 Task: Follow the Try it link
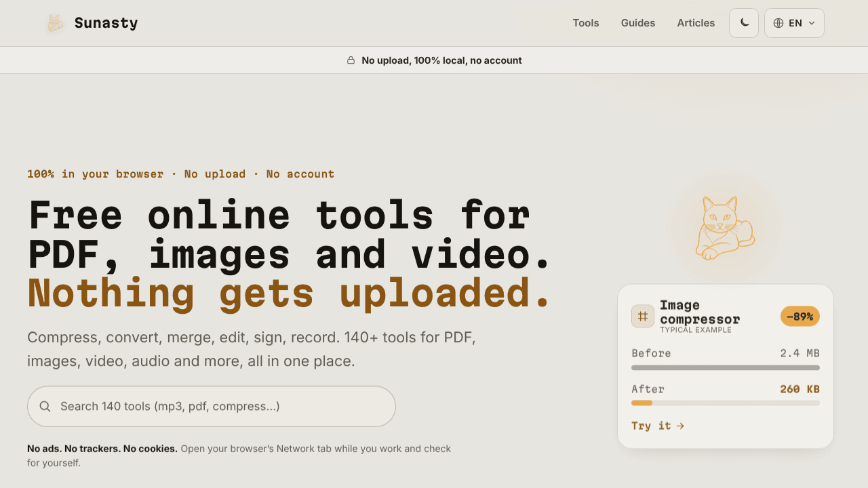pyautogui.click(x=658, y=426)
